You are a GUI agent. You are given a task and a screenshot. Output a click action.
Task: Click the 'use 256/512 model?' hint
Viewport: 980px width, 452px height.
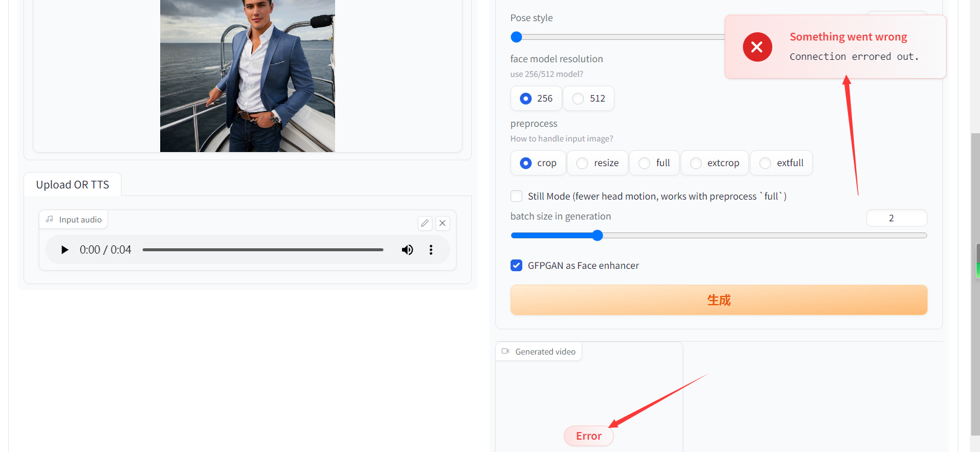[547, 74]
